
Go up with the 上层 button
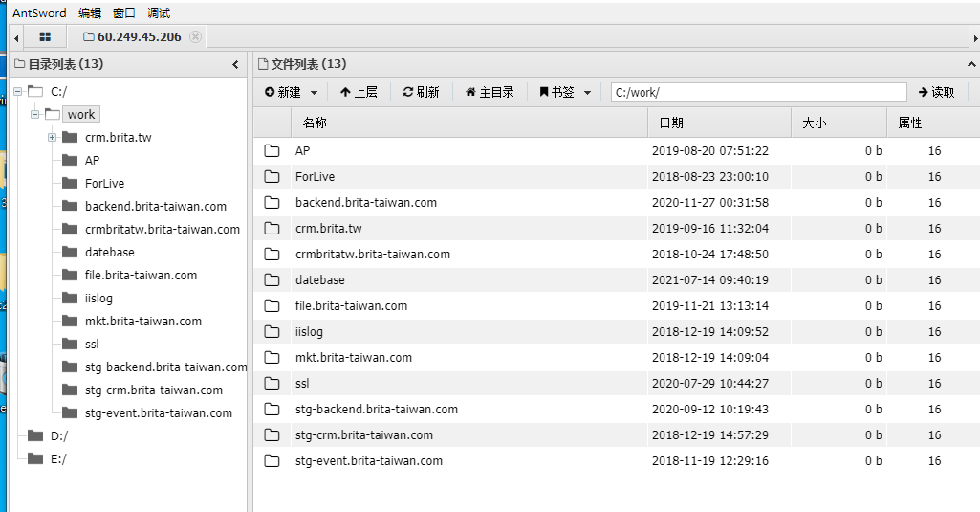[x=359, y=92]
